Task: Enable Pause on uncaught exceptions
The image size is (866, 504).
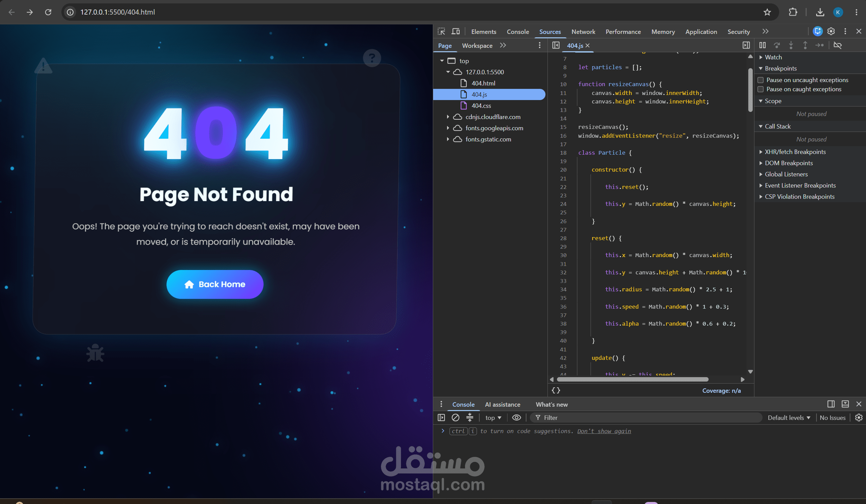Action: click(761, 80)
